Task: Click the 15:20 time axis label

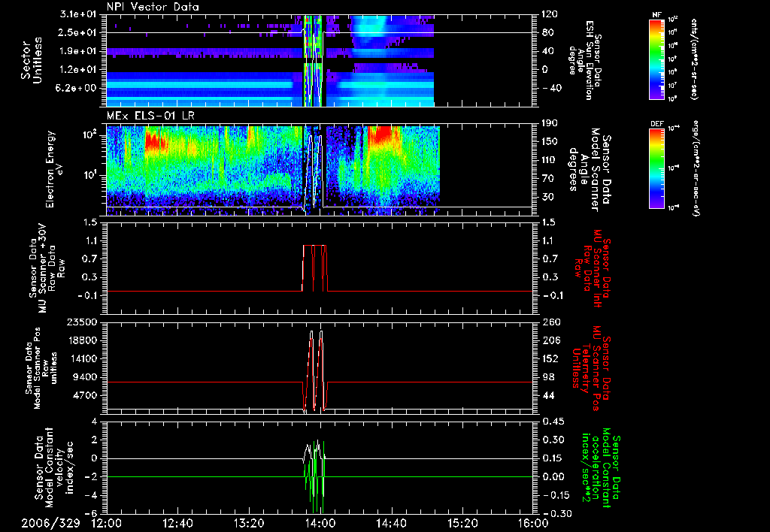Action: pos(462,523)
